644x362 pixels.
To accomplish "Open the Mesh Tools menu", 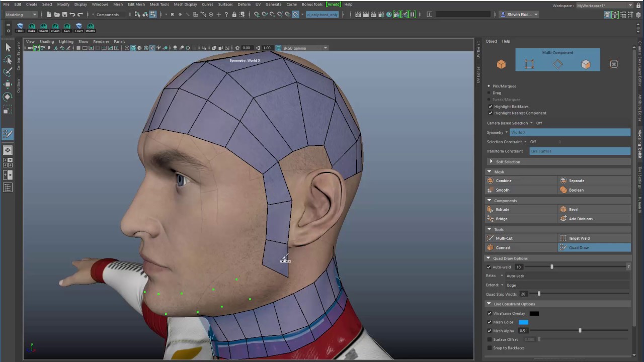I will tap(159, 4).
